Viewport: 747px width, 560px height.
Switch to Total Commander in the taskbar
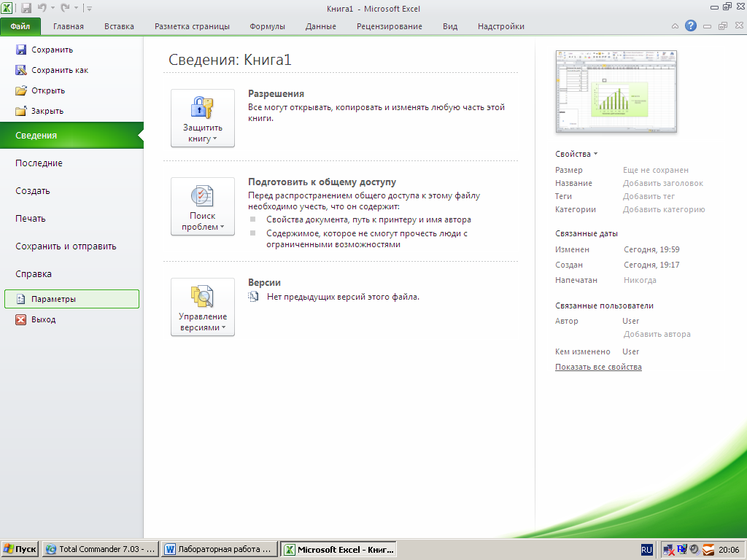coord(101,549)
